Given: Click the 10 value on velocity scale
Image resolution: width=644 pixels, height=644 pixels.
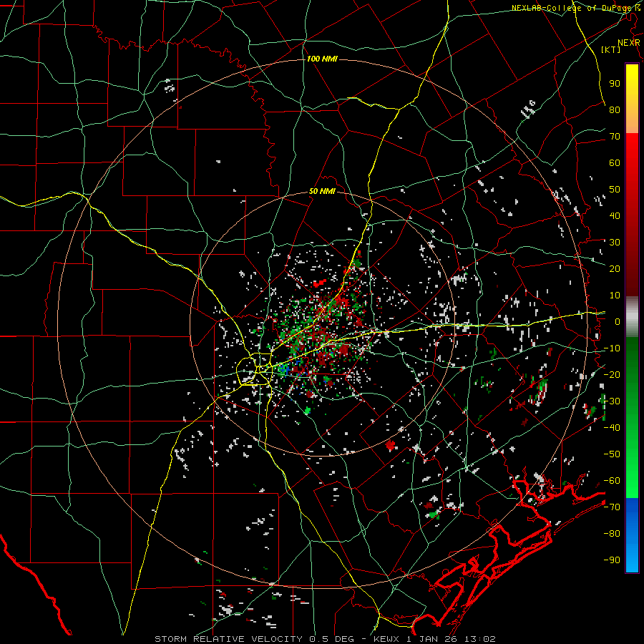Looking at the screenshot, I should 615,296.
